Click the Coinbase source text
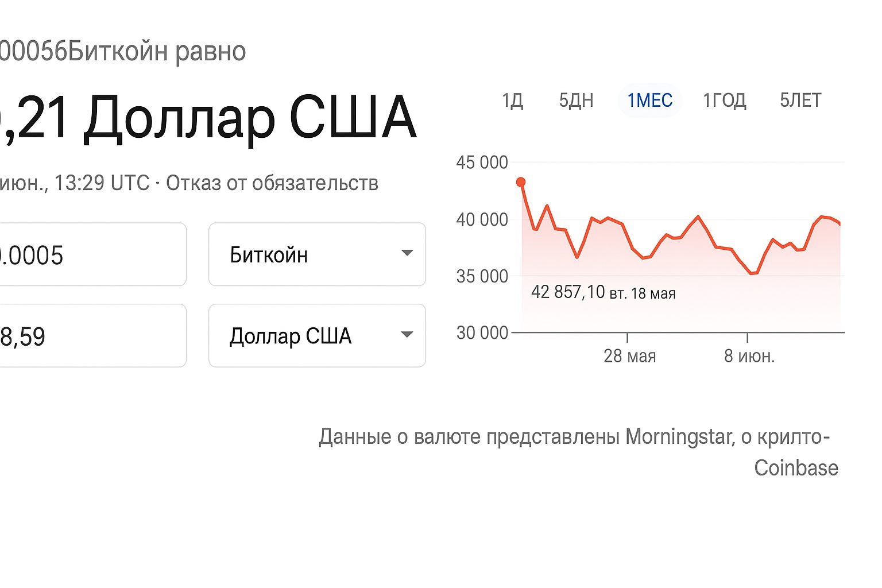This screenshot has height=588, width=882. (x=796, y=468)
